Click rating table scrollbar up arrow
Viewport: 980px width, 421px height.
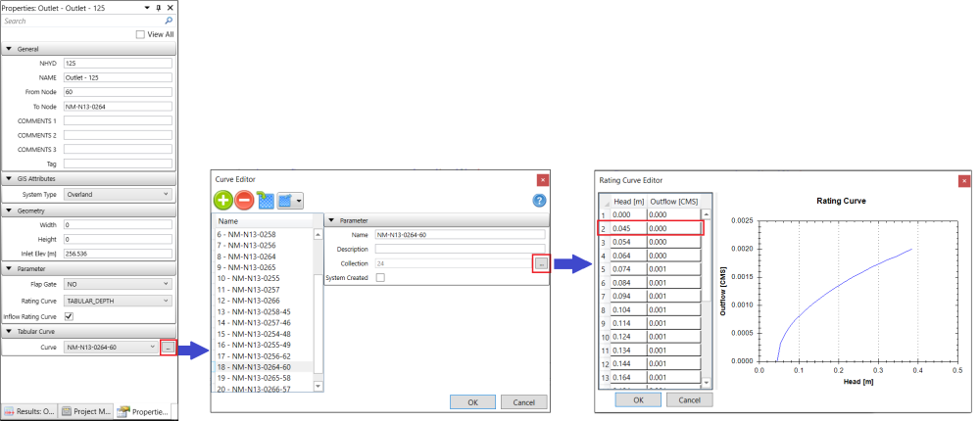tap(707, 214)
